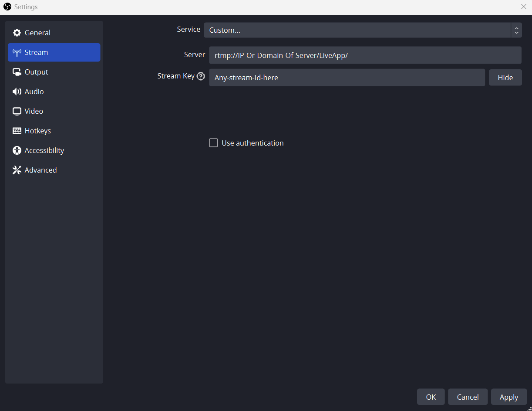This screenshot has height=411, width=532.
Task: Click the Apply button
Action: click(509, 397)
